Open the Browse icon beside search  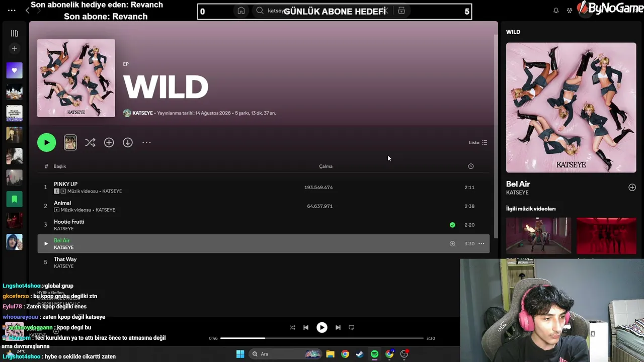click(401, 11)
